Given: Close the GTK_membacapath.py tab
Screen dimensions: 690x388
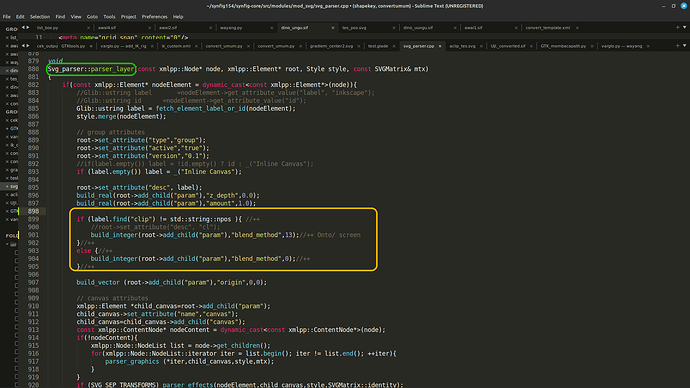Looking at the screenshot, I should click(592, 46).
